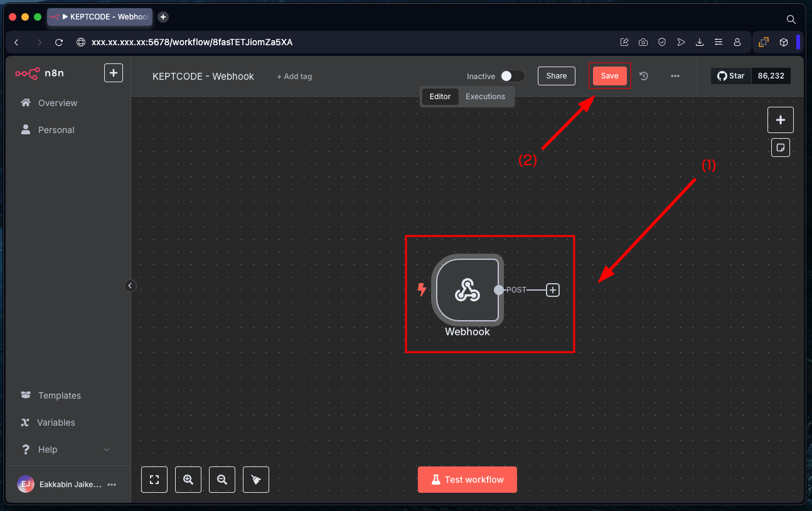Click the zoom out magnifier icon
The height and width of the screenshot is (511, 812).
pyautogui.click(x=222, y=480)
